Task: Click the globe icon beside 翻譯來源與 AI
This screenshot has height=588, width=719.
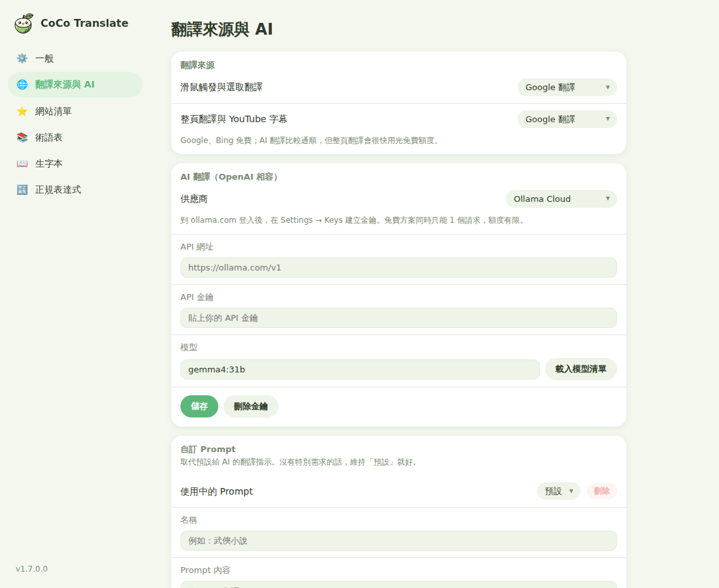Action: (x=22, y=84)
